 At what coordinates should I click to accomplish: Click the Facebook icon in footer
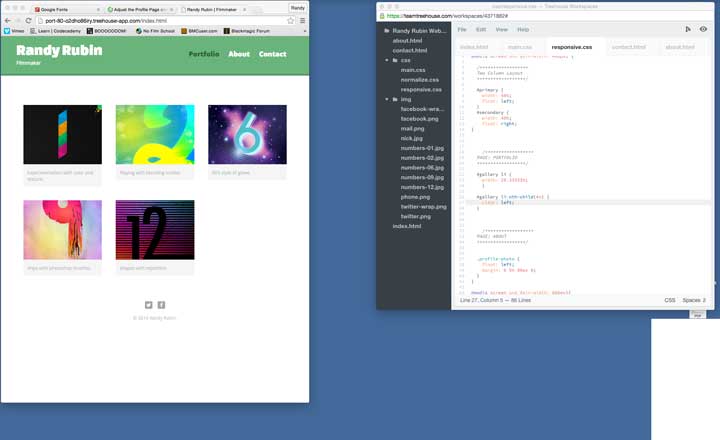coord(161,305)
